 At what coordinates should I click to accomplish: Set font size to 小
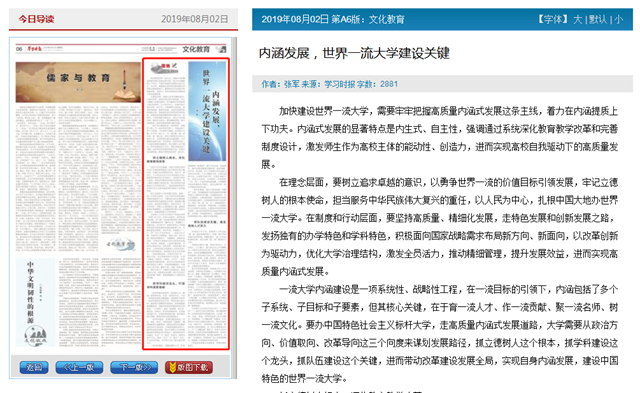[618, 19]
